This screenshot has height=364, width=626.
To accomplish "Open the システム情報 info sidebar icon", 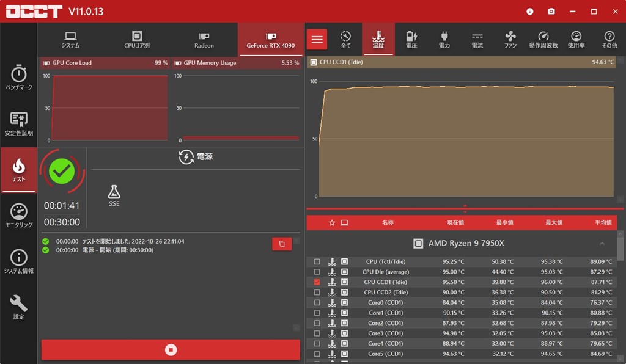I will 18,261.
